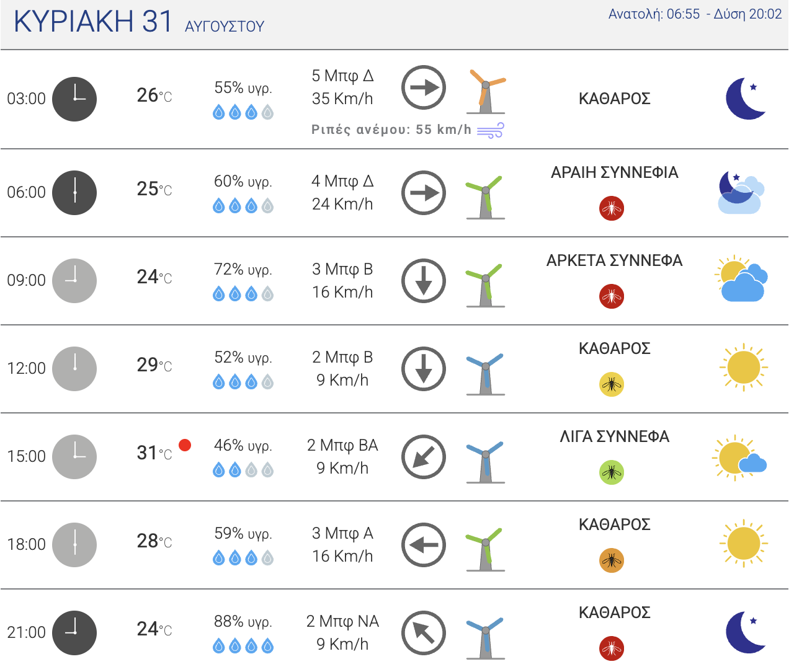This screenshot has height=672, width=794.
Task: Click the southwest-pointing wind arrow at 15:00
Action: pos(424,457)
